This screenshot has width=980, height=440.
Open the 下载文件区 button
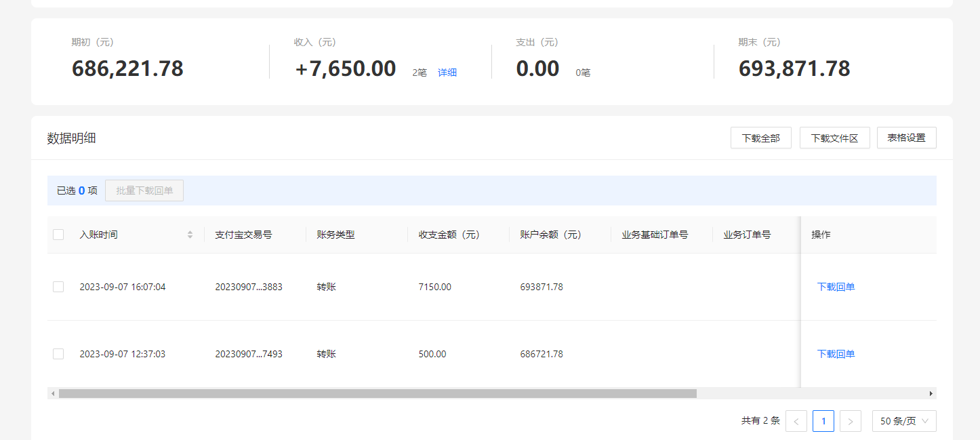835,138
